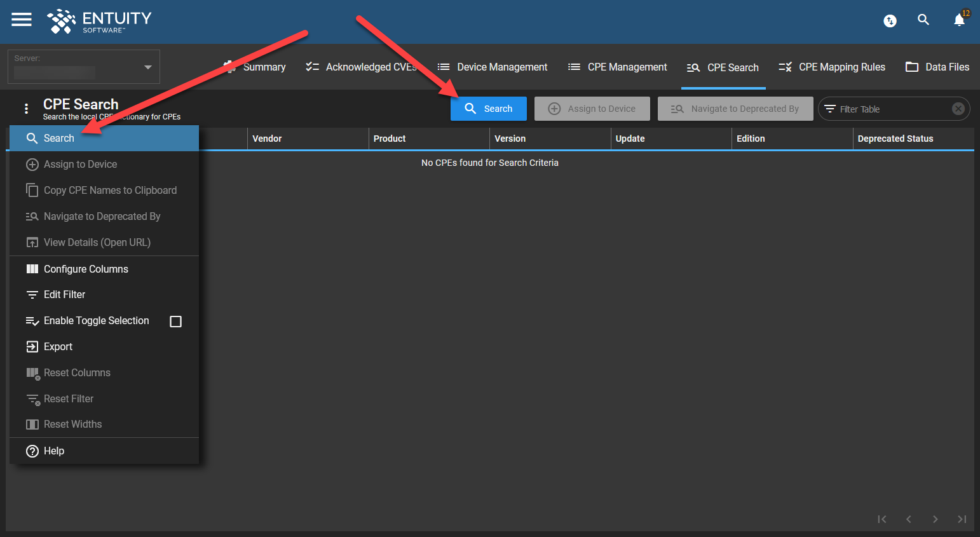Click the global search magnifier icon
980x537 pixels.
(923, 20)
